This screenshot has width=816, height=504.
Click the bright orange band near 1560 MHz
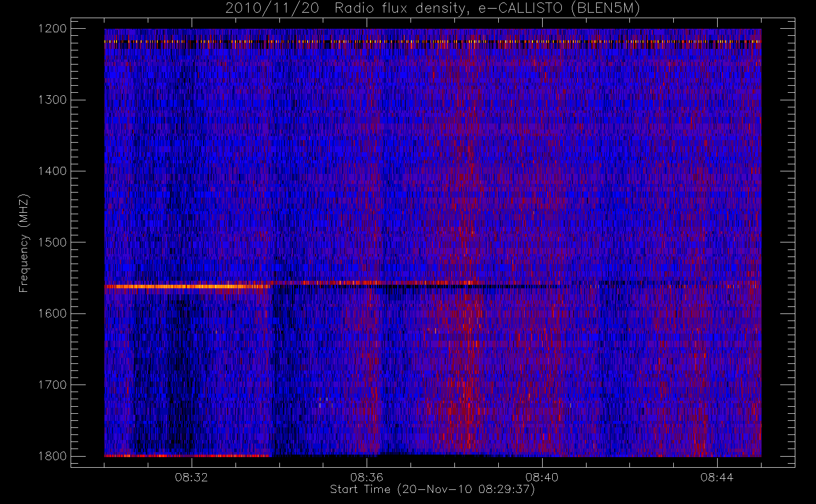click(x=187, y=286)
